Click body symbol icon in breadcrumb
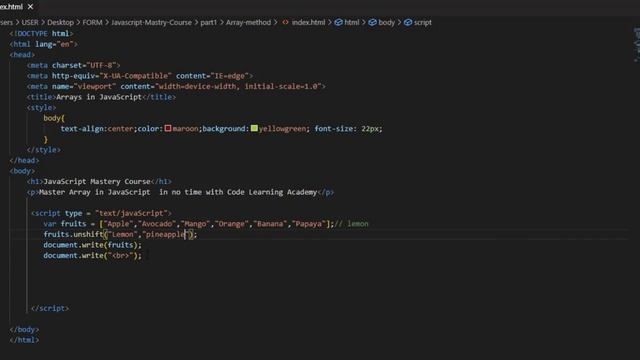Image resolution: width=640 pixels, height=360 pixels. point(372,22)
